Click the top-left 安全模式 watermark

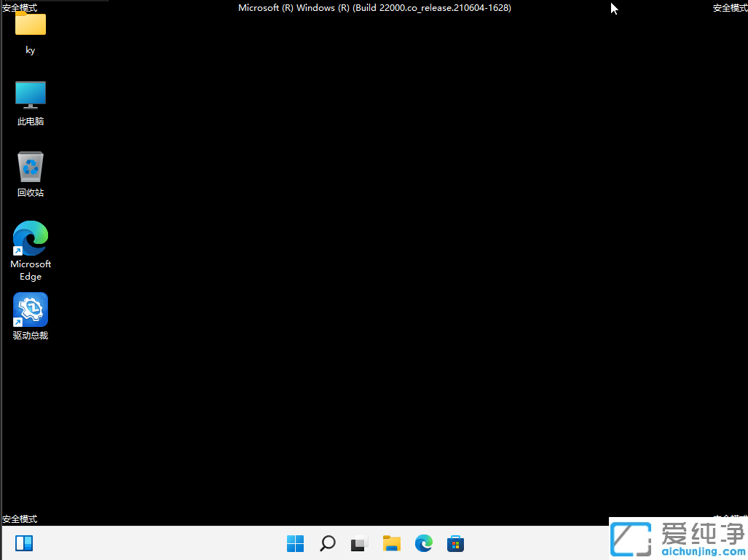coord(20,8)
